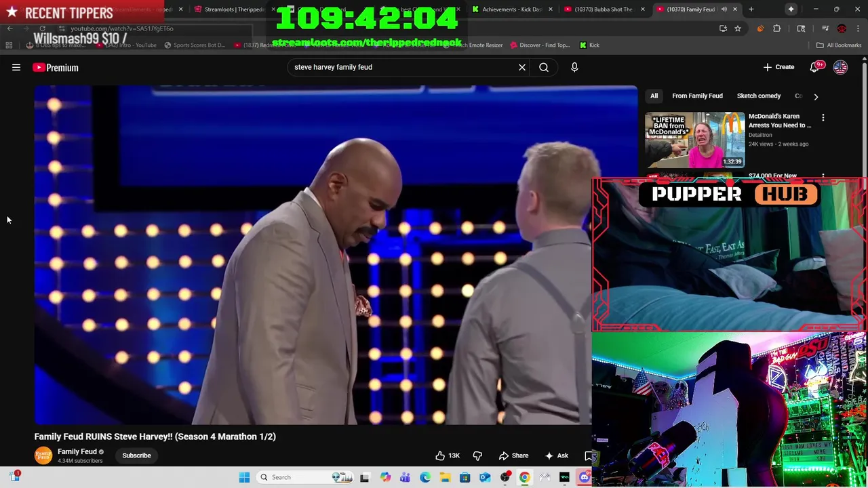Open the Gemini sparkle button in Chrome
The image size is (868, 488).
(x=791, y=9)
